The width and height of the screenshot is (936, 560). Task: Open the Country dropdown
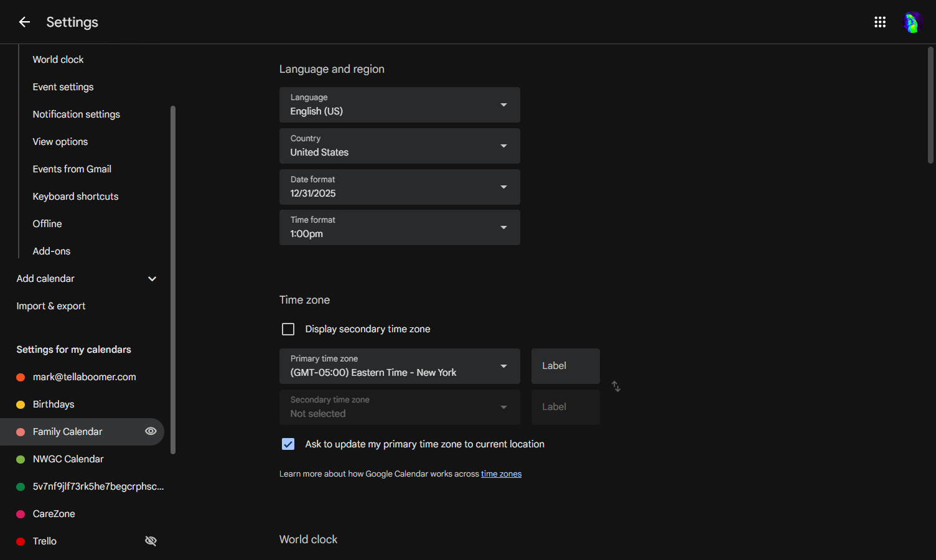coord(400,146)
